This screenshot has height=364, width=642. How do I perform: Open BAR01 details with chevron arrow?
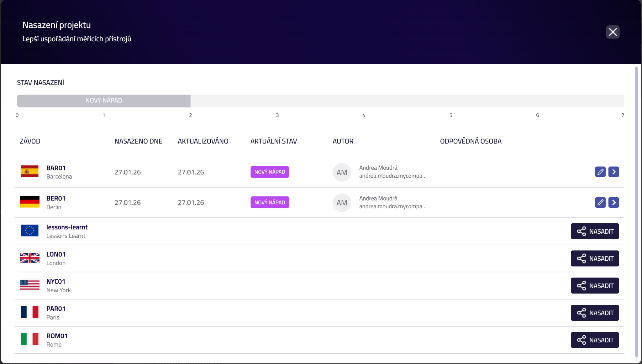(x=613, y=172)
